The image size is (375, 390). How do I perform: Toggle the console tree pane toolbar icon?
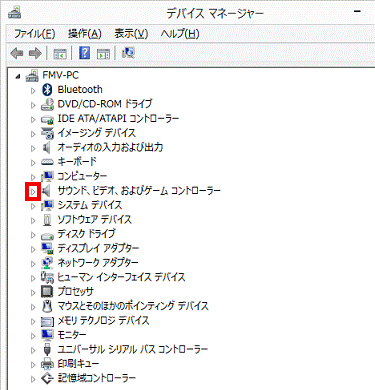click(x=60, y=53)
